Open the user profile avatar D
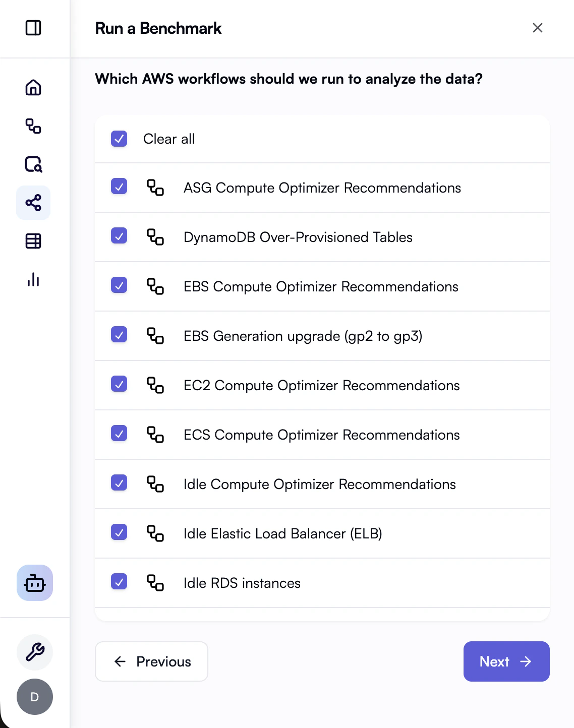The image size is (574, 728). click(x=34, y=697)
